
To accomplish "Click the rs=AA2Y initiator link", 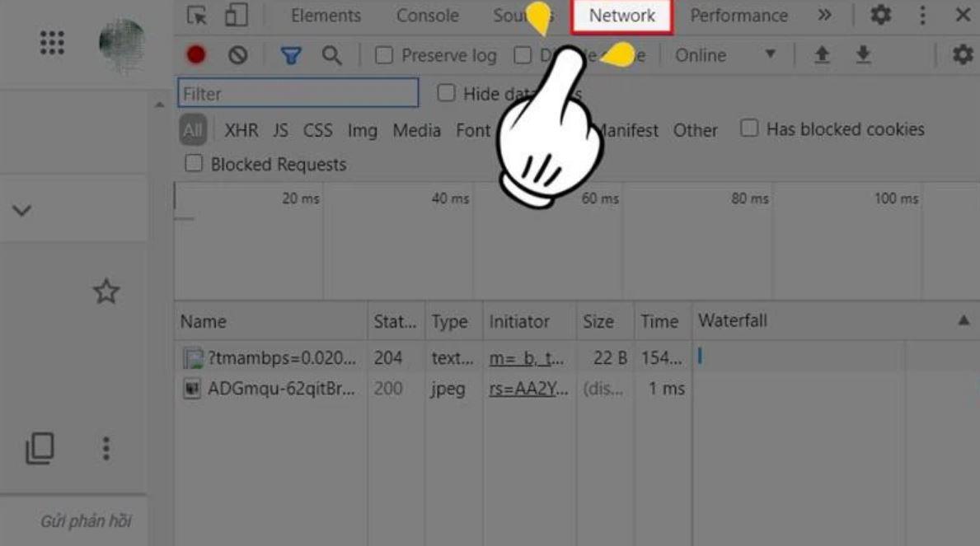I will [529, 389].
